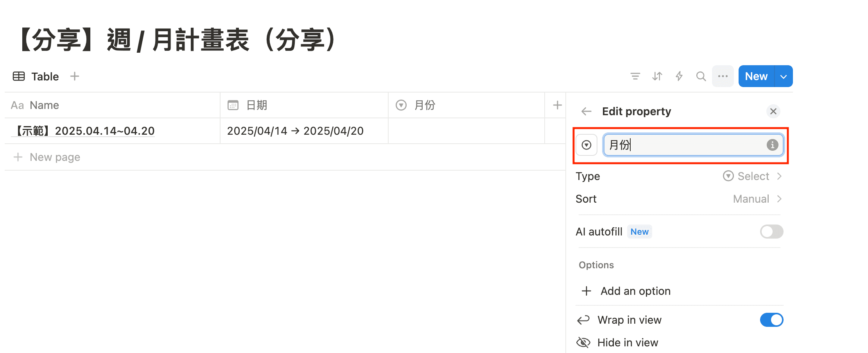Turn off Wrap in view toggle
868x353 pixels.
771,320
